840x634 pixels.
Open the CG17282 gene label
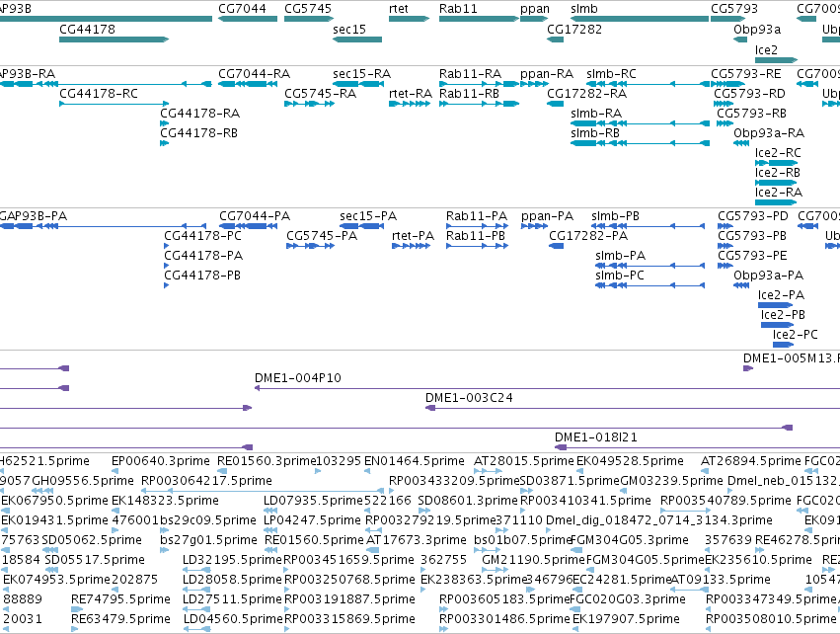click(x=574, y=29)
